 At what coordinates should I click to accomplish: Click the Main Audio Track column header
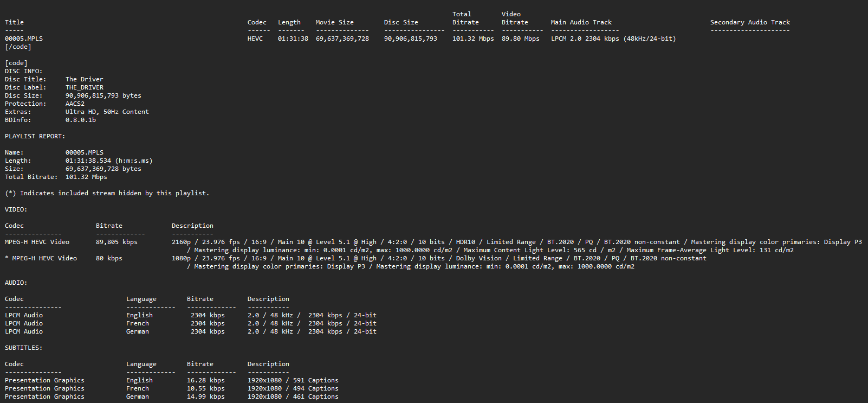pos(581,22)
